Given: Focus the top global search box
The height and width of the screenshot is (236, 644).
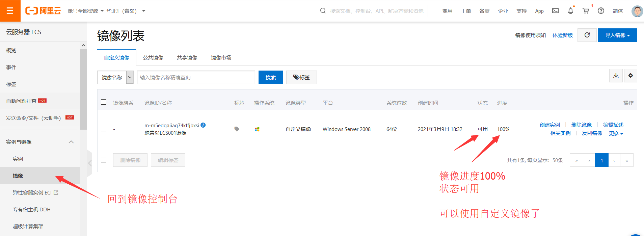Looking at the screenshot, I should pos(371,11).
